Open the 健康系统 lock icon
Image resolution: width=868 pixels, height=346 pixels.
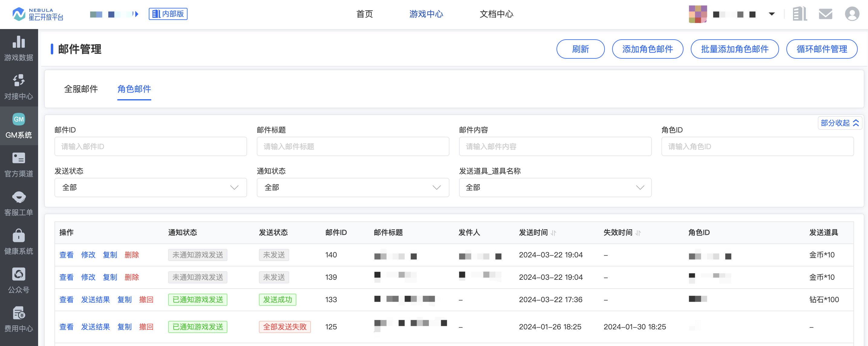[x=19, y=236]
